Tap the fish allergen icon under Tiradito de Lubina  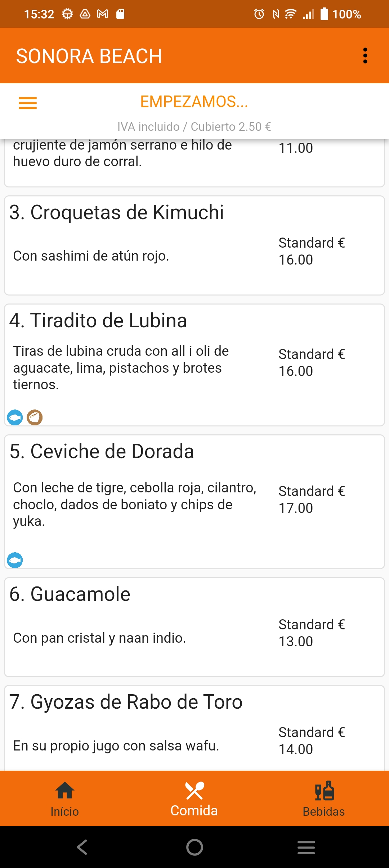(x=15, y=417)
